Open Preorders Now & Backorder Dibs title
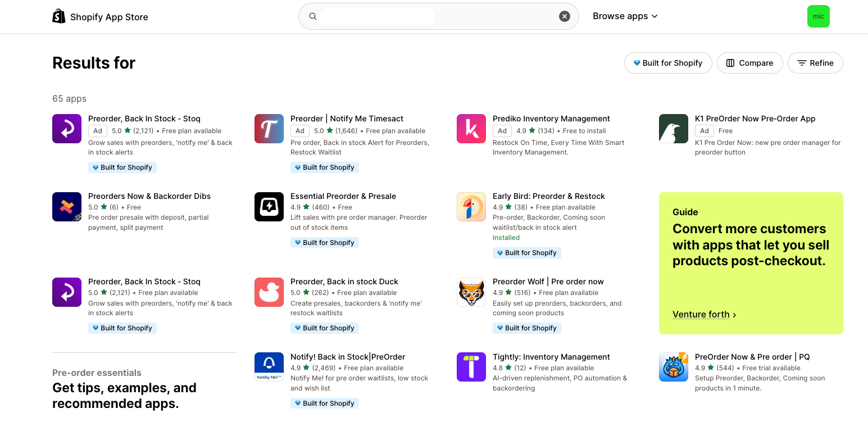 (149, 196)
